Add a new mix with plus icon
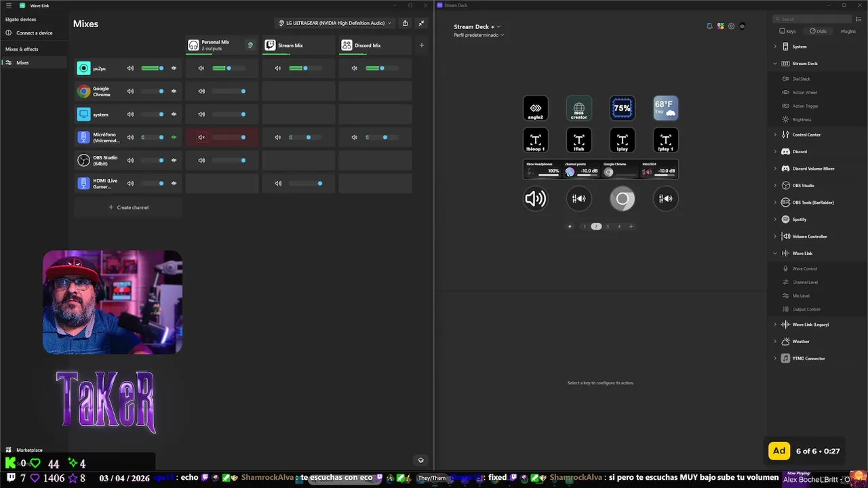Viewport: 868px width, 488px height. coord(422,45)
